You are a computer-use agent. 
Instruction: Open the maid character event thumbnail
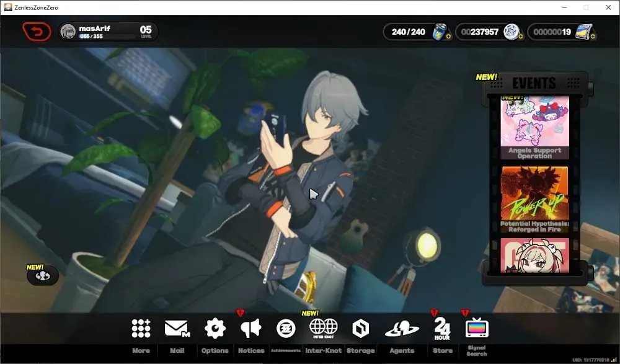[x=534, y=255]
